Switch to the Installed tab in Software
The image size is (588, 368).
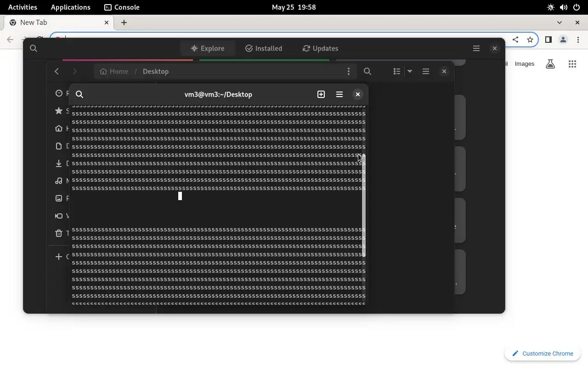264,48
